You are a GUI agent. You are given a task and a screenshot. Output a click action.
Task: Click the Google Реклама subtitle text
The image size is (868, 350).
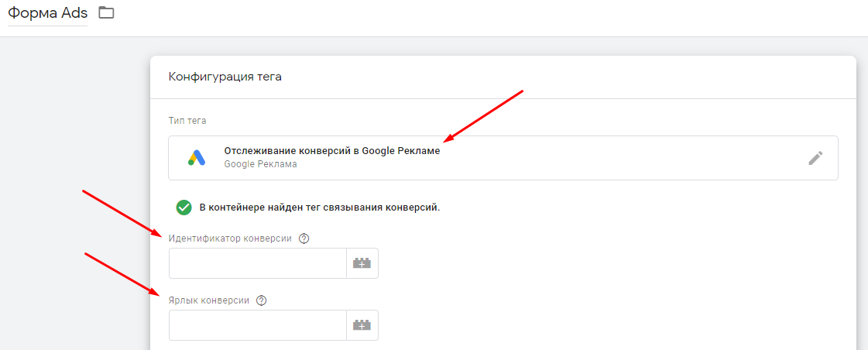[x=260, y=164]
